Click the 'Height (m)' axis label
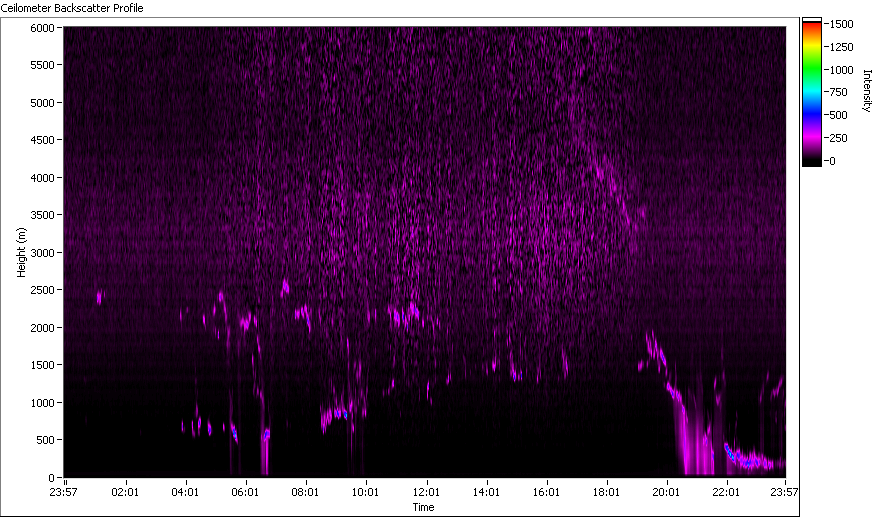Screen dimensions: 876x517 [21, 252]
